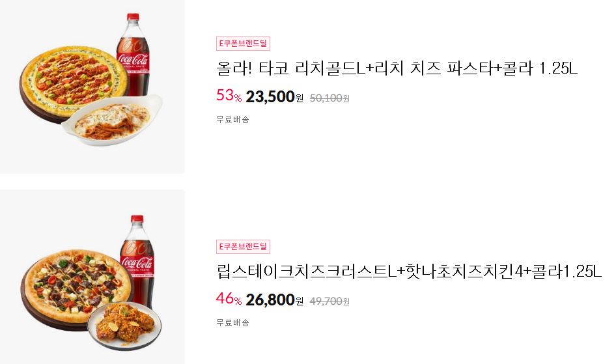Click the 46% discount label

coord(229,299)
